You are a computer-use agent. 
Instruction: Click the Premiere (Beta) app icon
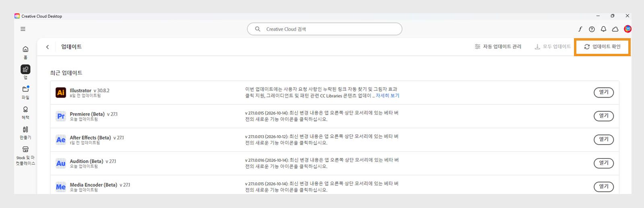click(61, 116)
